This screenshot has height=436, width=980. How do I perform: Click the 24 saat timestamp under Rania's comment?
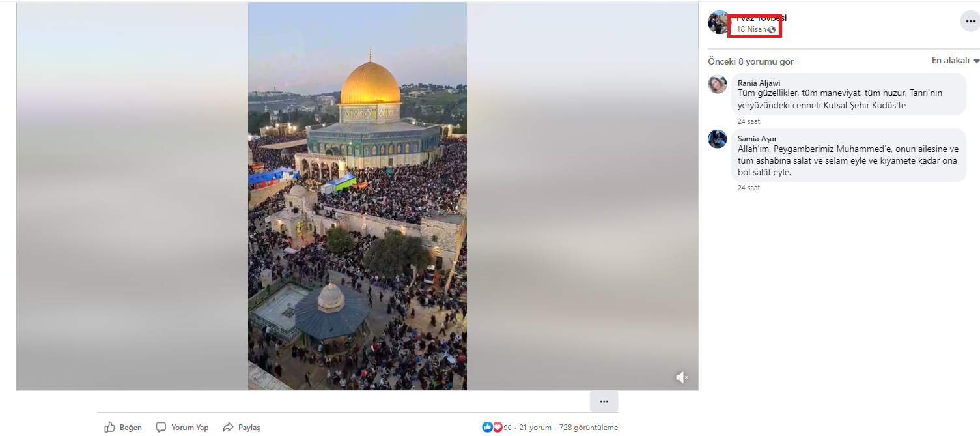749,122
